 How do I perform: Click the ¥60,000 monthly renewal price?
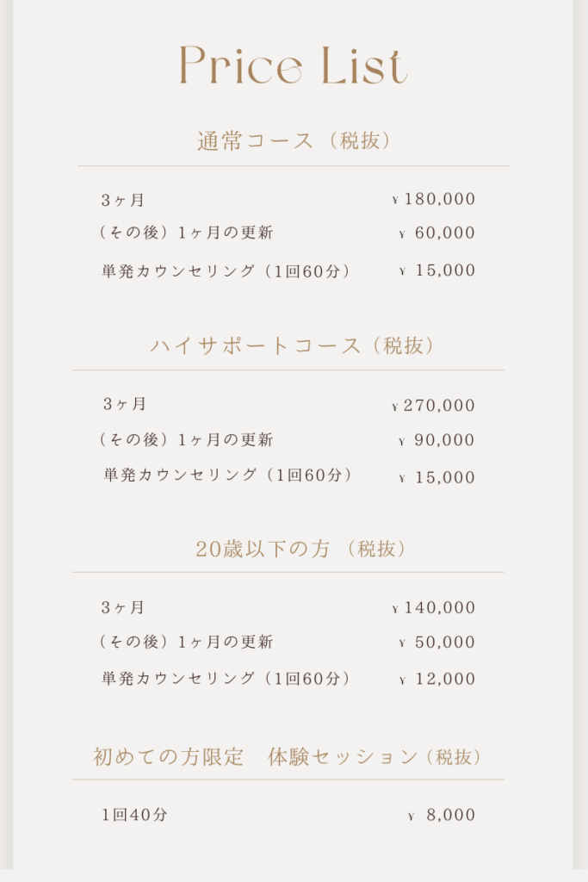click(x=436, y=233)
